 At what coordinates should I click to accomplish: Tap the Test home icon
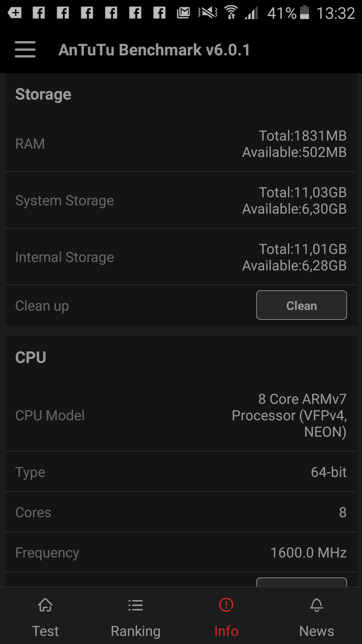point(45,605)
